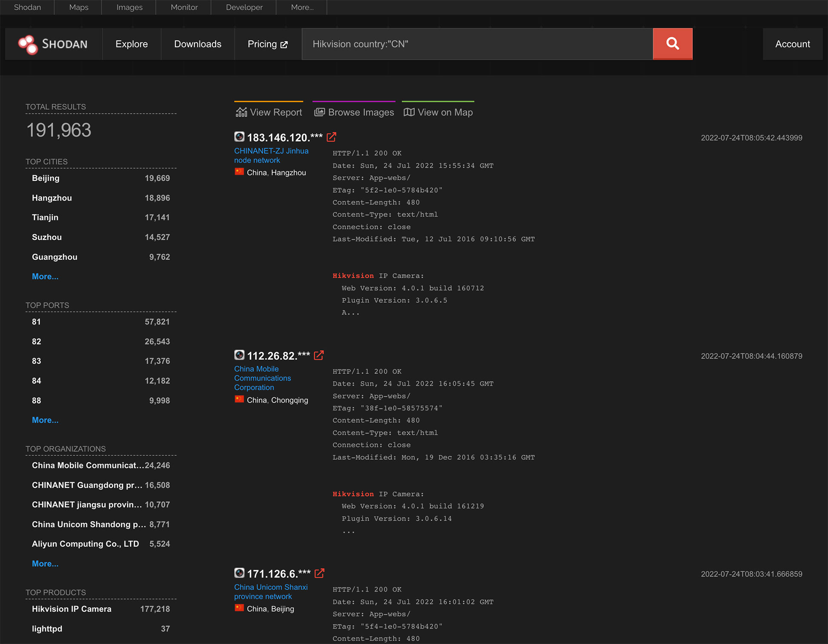Expand More... under Top Organizations

click(x=45, y=564)
